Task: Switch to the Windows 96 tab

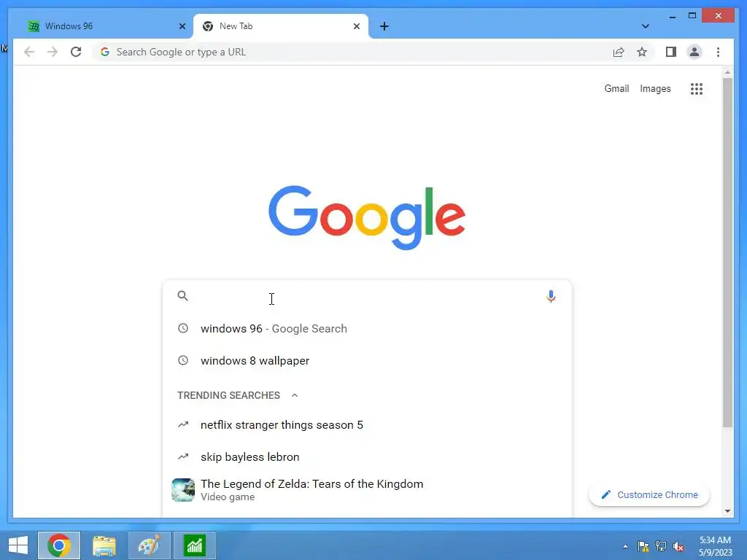Action: pyautogui.click(x=106, y=26)
